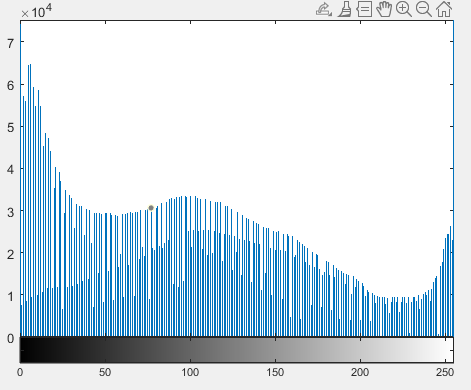
Task: Click the y-axis label 7
Action: 11,43
